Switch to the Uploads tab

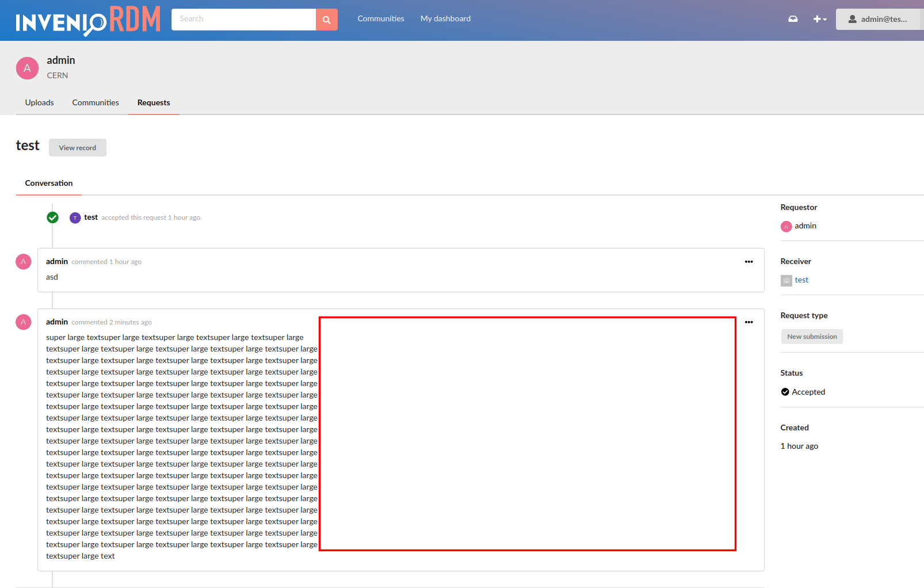[x=39, y=102]
